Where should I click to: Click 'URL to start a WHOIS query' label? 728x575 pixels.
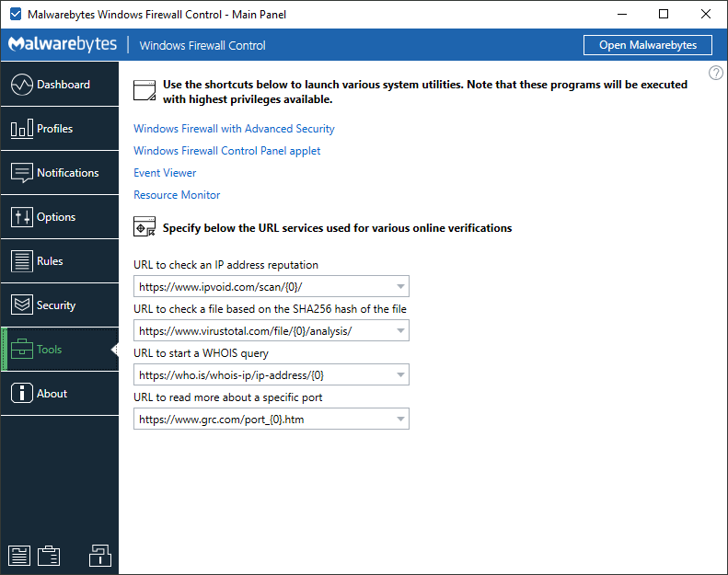point(201,353)
